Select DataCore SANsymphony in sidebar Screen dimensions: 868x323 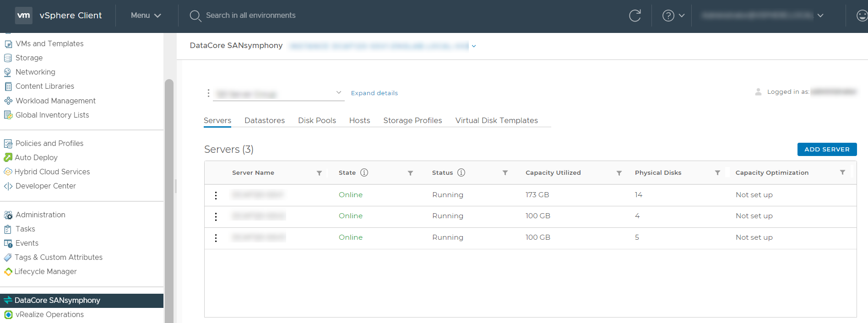(81, 301)
